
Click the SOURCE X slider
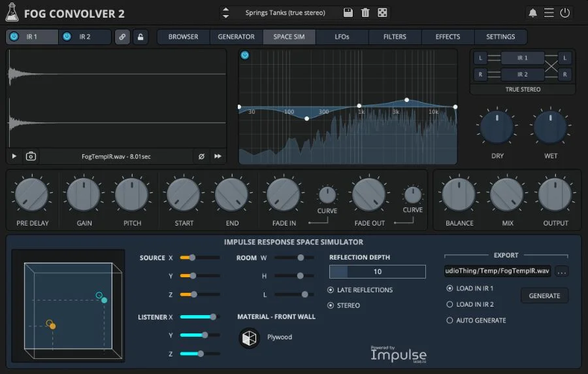point(200,258)
